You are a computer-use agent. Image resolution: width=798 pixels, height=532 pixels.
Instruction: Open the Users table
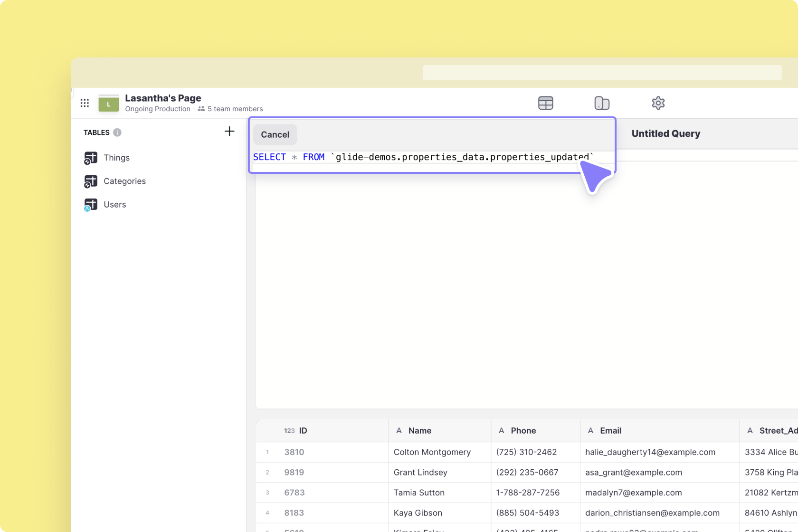click(114, 204)
